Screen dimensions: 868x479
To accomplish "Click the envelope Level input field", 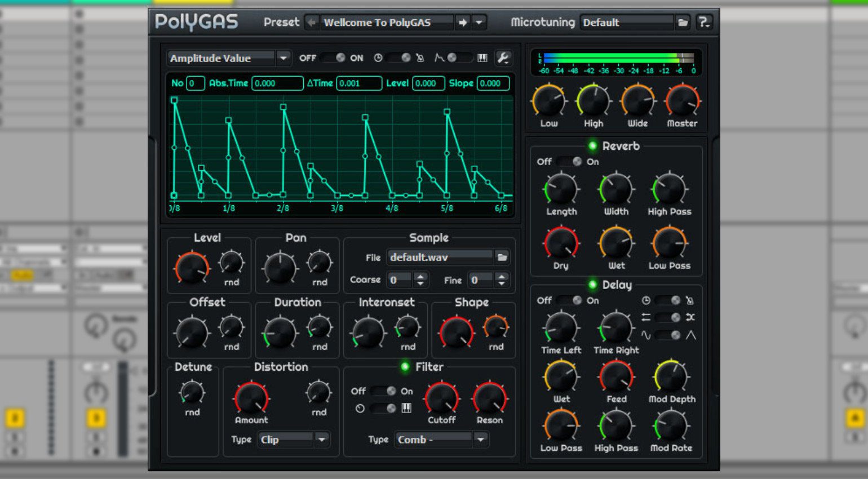I will point(428,83).
